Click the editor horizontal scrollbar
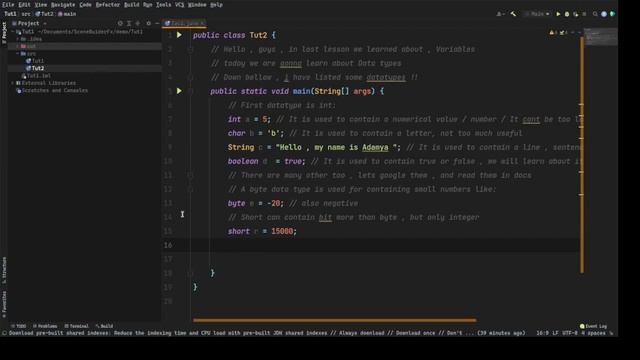Screen dimensions: 640x360 pyautogui.click(x=334, y=320)
